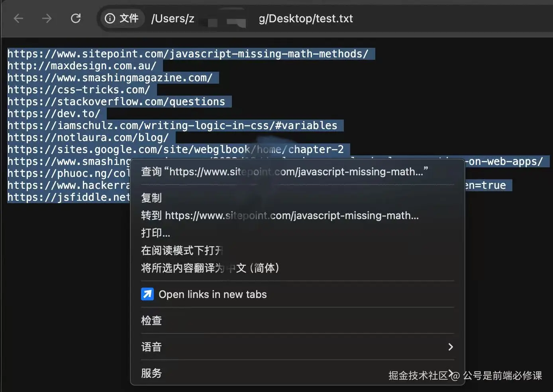The height and width of the screenshot is (392, 553).
Task: Click the http://maxdesign.com.au/ line
Action: 82,66
